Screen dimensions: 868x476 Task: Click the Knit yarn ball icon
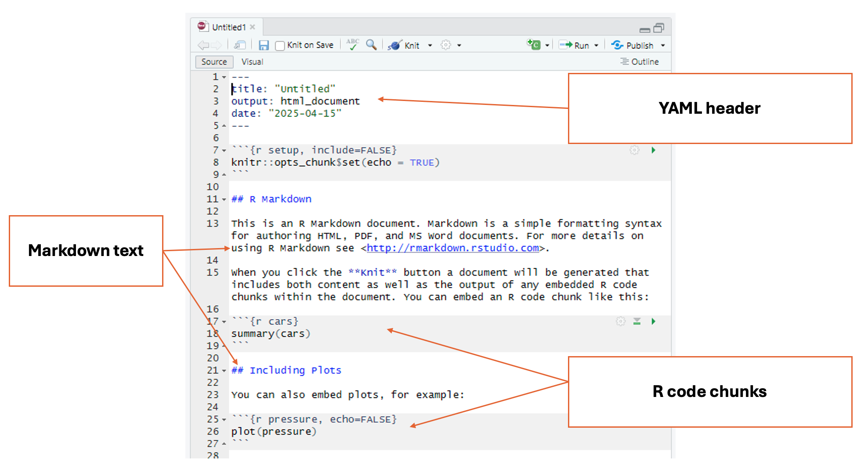(x=394, y=45)
